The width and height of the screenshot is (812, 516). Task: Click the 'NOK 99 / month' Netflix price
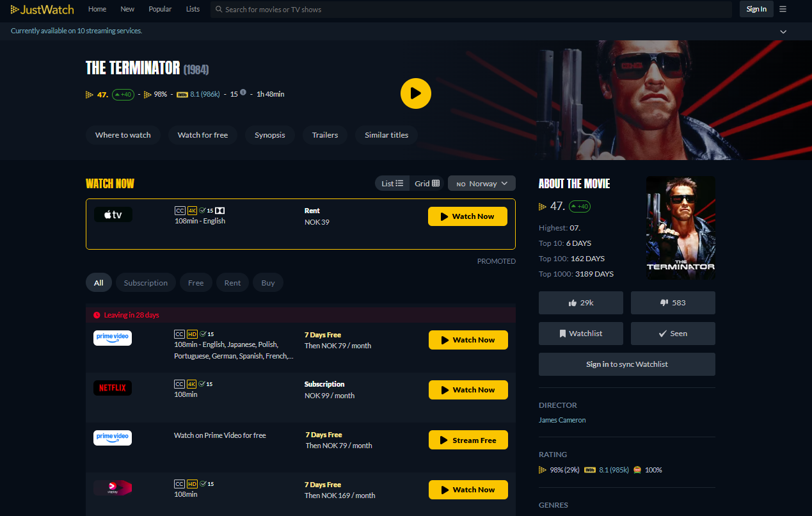(330, 396)
